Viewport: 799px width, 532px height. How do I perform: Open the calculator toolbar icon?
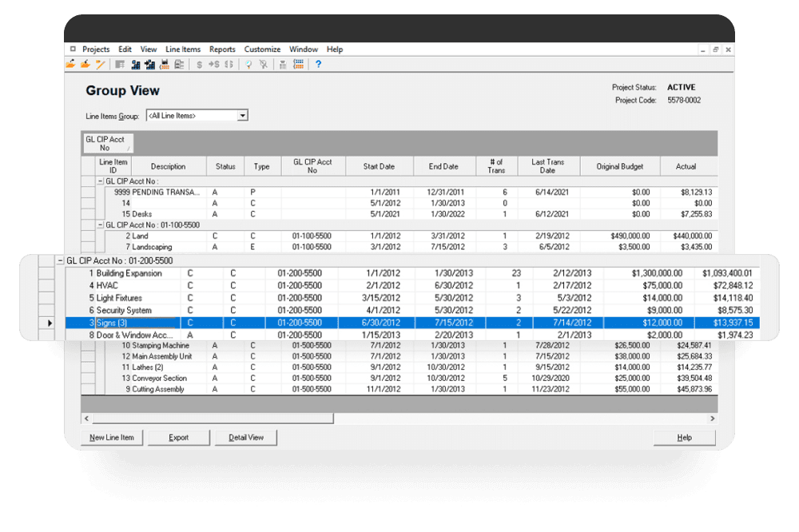pyautogui.click(x=284, y=64)
